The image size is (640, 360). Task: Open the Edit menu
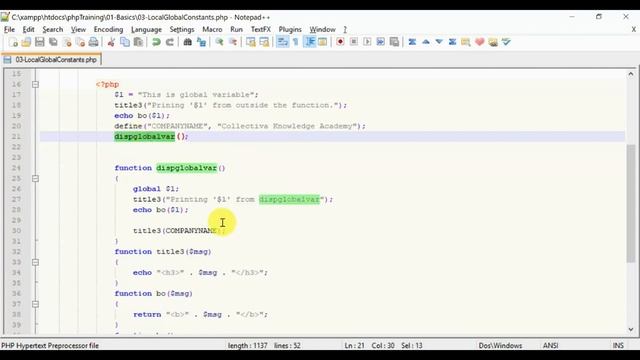click(x=28, y=29)
